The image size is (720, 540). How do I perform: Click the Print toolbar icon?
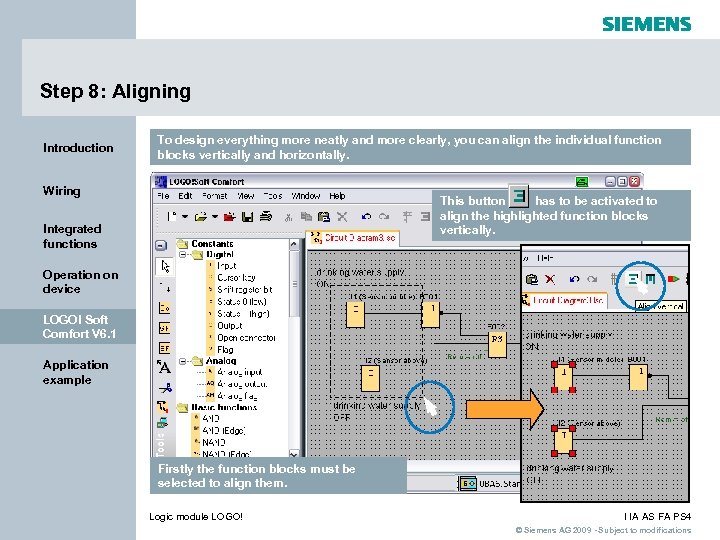[x=266, y=216]
